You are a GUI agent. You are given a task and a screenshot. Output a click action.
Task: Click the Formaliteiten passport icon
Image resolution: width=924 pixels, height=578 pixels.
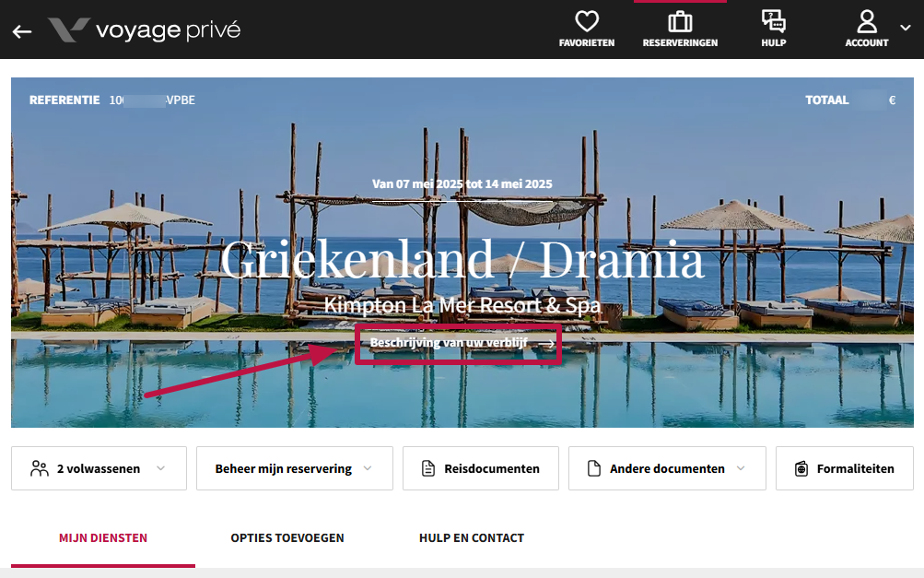point(801,468)
